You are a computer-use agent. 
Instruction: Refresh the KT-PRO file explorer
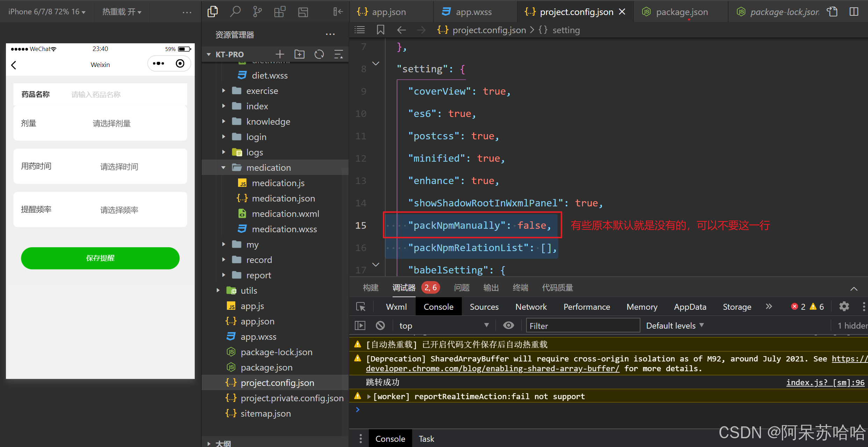point(319,54)
